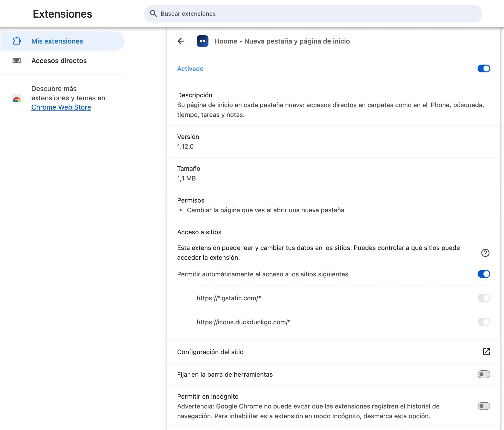Click the Extensiones page title

62,14
